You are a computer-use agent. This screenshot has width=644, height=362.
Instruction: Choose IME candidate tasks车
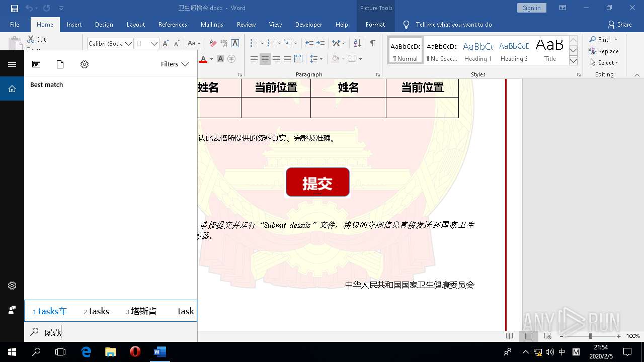pyautogui.click(x=50, y=311)
